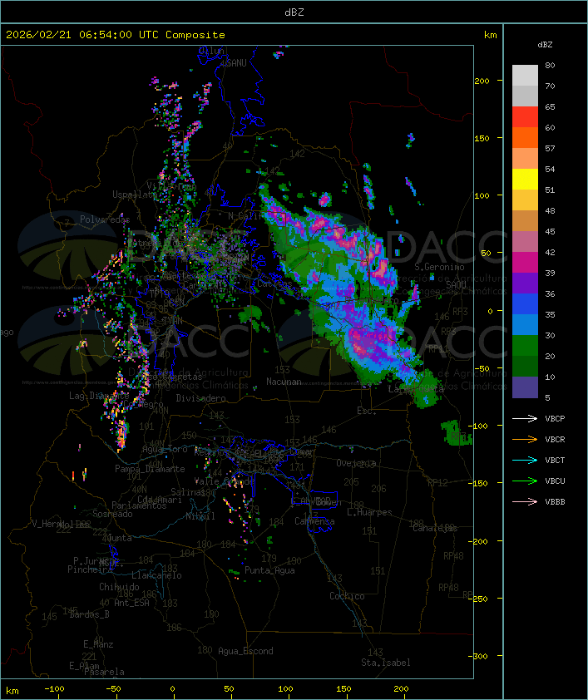Pick the bright green swatch between 30 and 20
Viewport: 588px width, 700px height.
(x=525, y=345)
